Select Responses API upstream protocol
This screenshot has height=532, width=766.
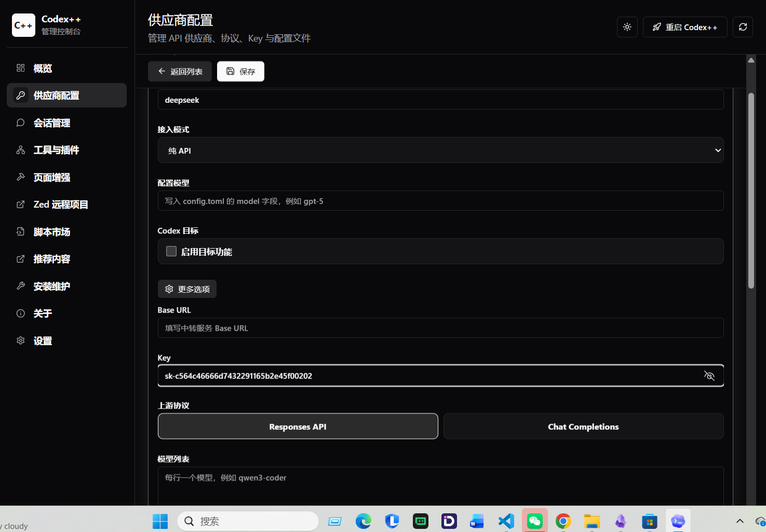tap(298, 426)
